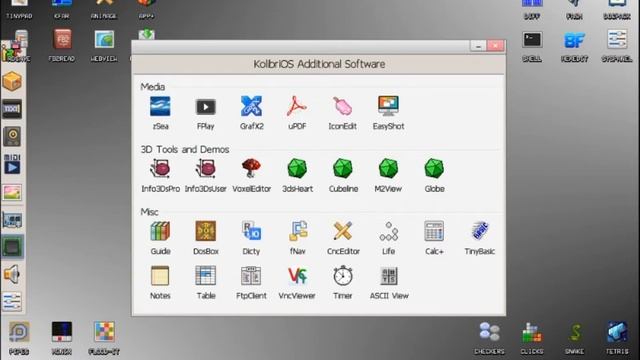Open FtpClient application
Viewport: 640px width, 360px height.
pyautogui.click(x=251, y=276)
